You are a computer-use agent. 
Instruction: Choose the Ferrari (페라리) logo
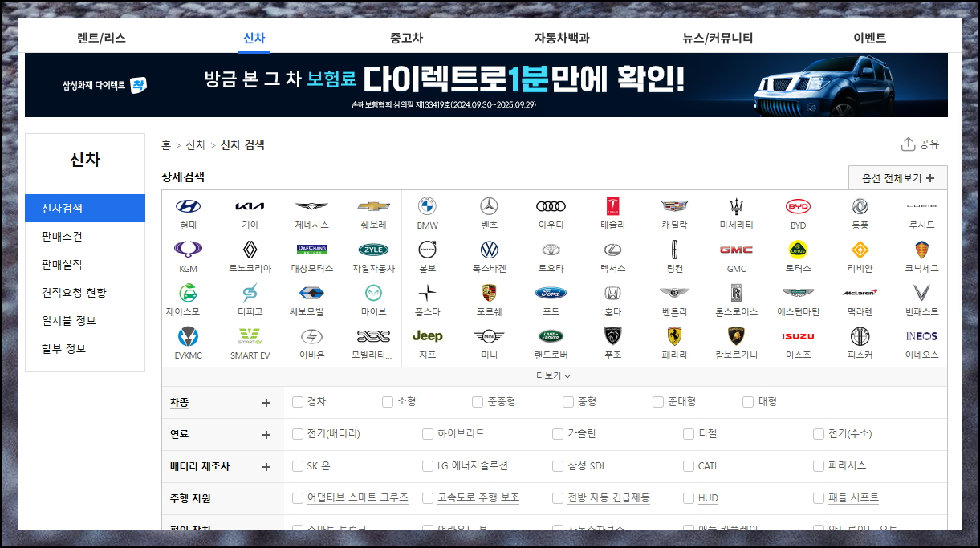tap(675, 335)
